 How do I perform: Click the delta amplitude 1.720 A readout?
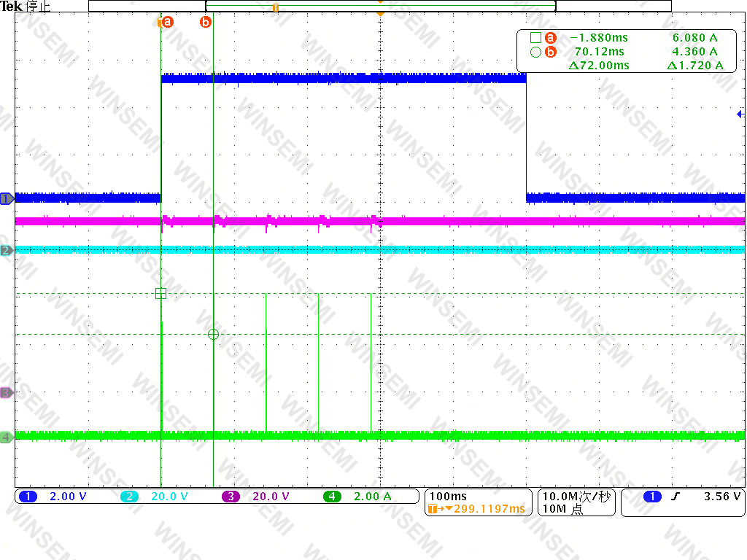695,65
